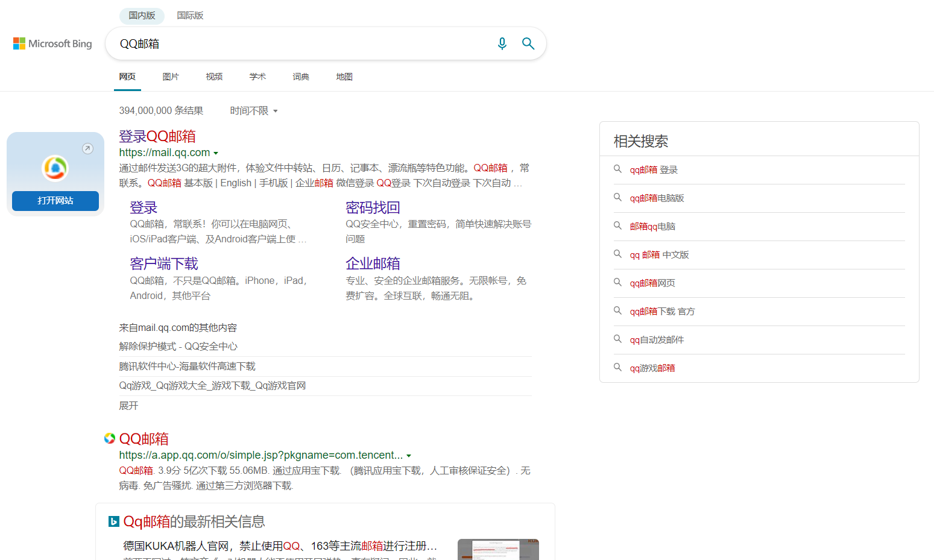Open Qq游戏_Qq游戏大全 link
Screen dimensions: 934x560
[x=212, y=386]
